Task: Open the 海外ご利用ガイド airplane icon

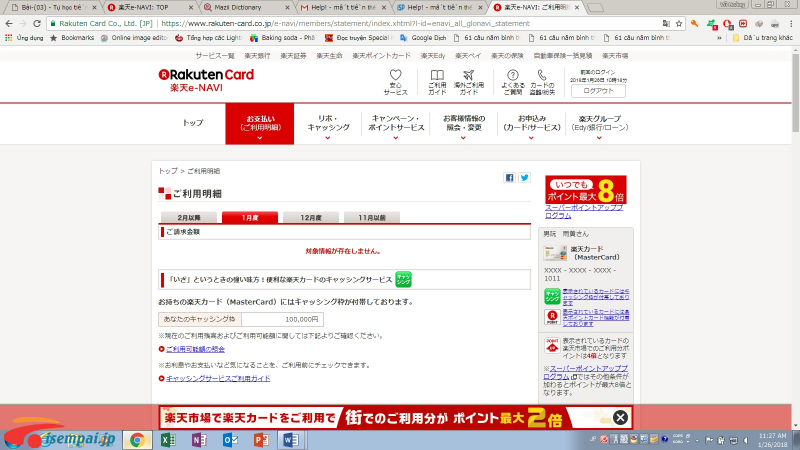Action: pyautogui.click(x=468, y=75)
